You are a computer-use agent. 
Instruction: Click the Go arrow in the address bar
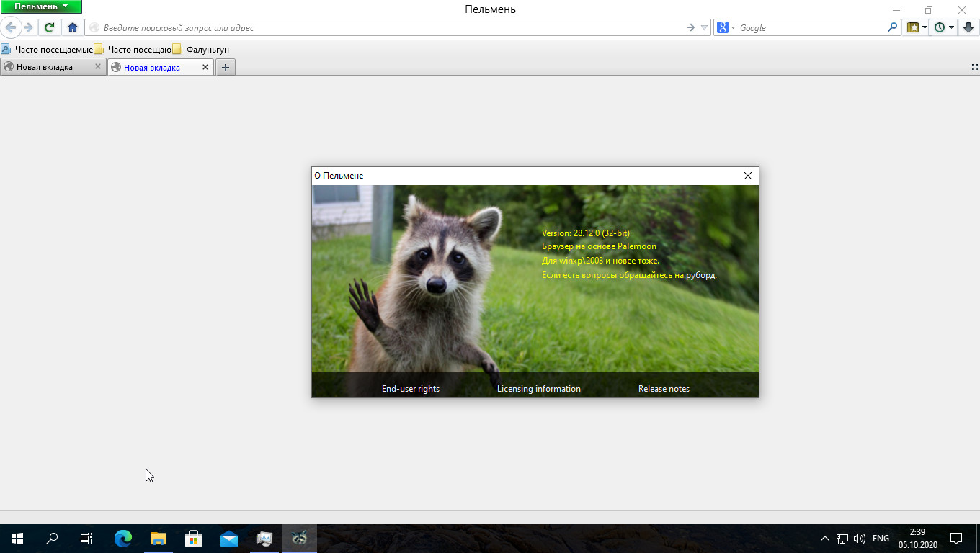point(691,27)
